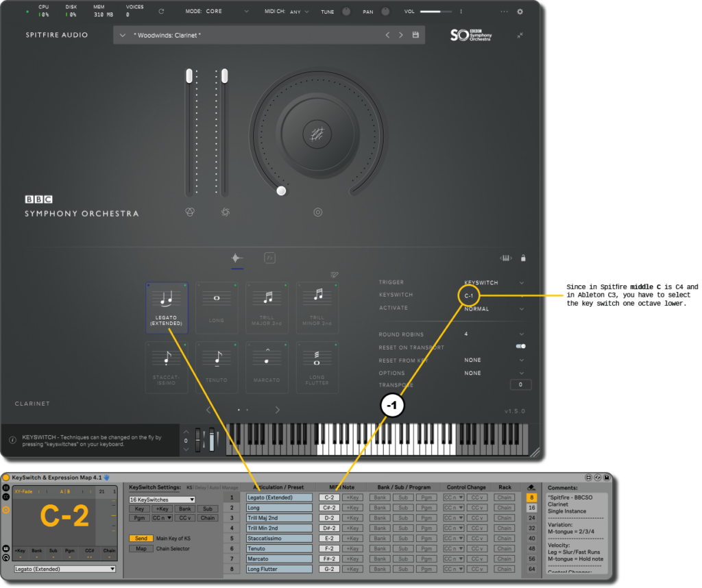This screenshot has height=588, width=702.
Task: Go to next techniques page arrow
Action: [278, 410]
